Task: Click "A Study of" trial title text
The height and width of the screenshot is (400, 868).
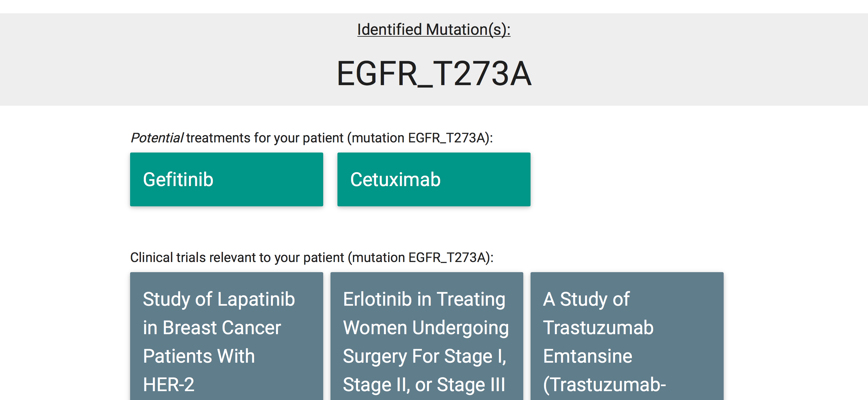Action: pos(586,299)
